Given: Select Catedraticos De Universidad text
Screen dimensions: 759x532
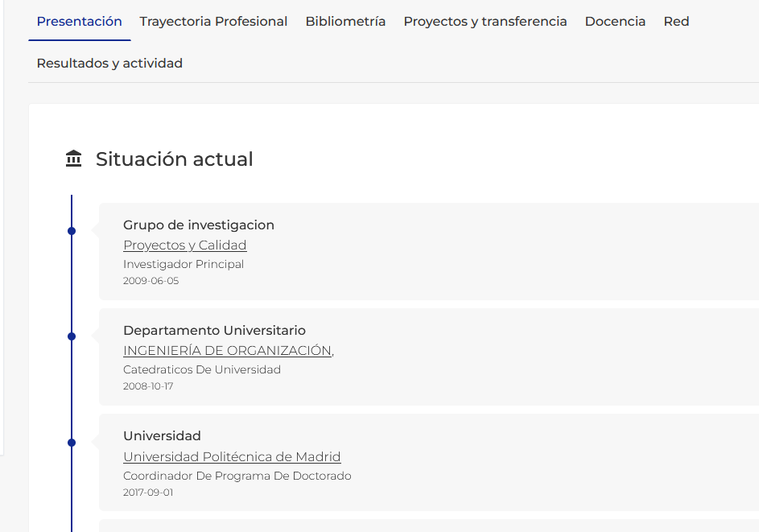Looking at the screenshot, I should pos(202,370).
